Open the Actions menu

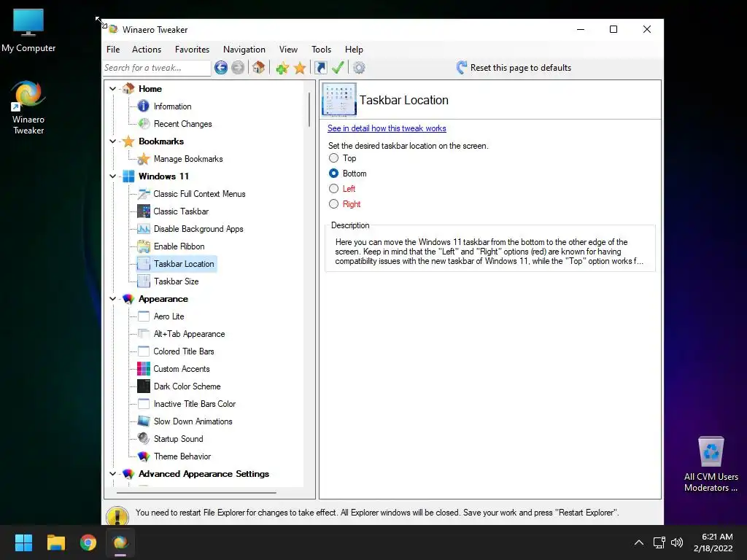(x=146, y=50)
